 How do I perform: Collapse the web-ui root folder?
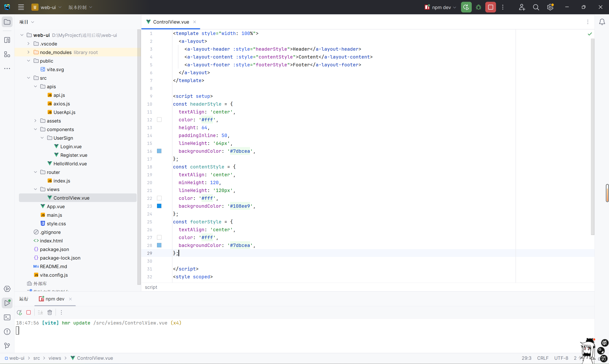[22, 35]
